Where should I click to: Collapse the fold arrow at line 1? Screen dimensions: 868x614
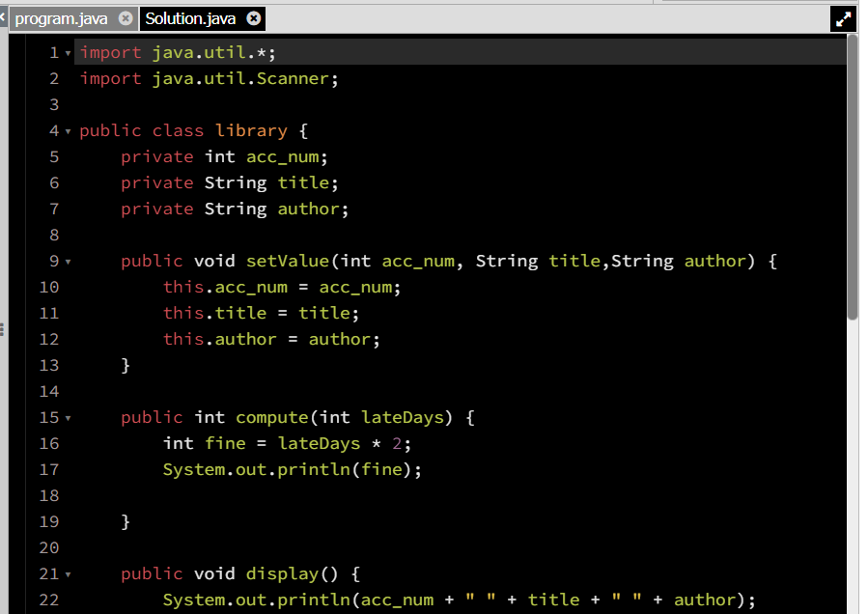tap(69, 54)
